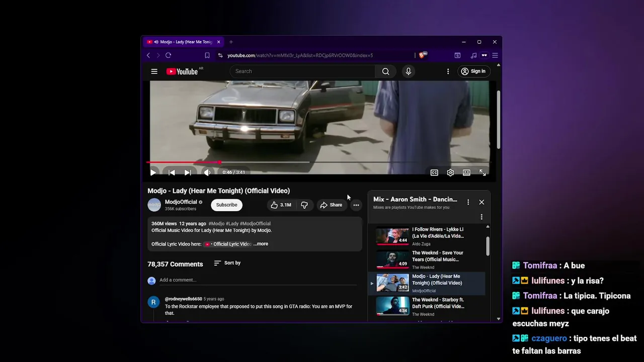Open the lower three-dot menu under the Mix header
Image resolution: width=644 pixels, height=362 pixels.
[481, 217]
